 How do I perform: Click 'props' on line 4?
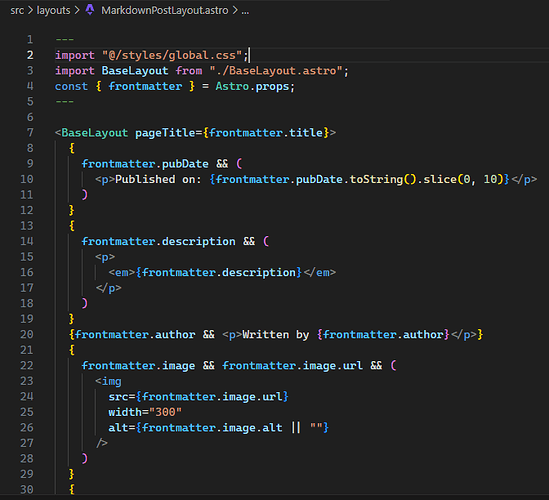tap(272, 87)
